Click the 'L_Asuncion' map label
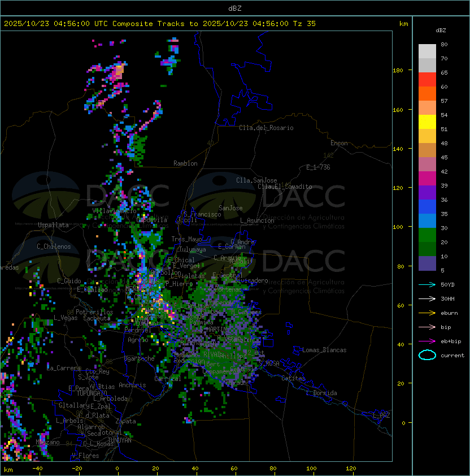Image resolution: width=470 pixels, height=476 pixels. (257, 220)
